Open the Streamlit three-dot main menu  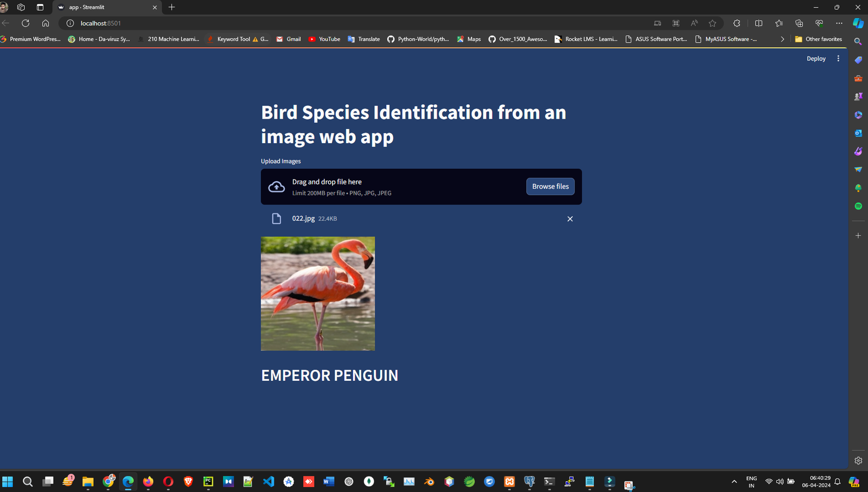[838, 59]
